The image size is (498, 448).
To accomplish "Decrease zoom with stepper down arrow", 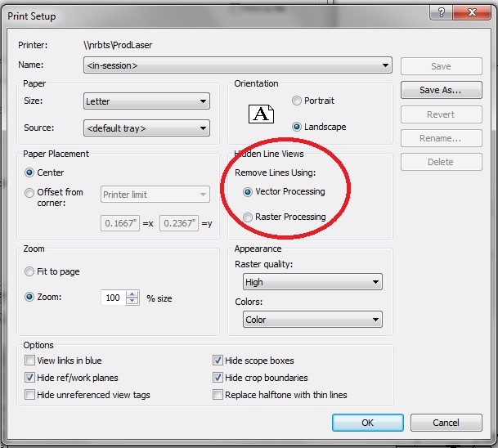I will [x=132, y=302].
